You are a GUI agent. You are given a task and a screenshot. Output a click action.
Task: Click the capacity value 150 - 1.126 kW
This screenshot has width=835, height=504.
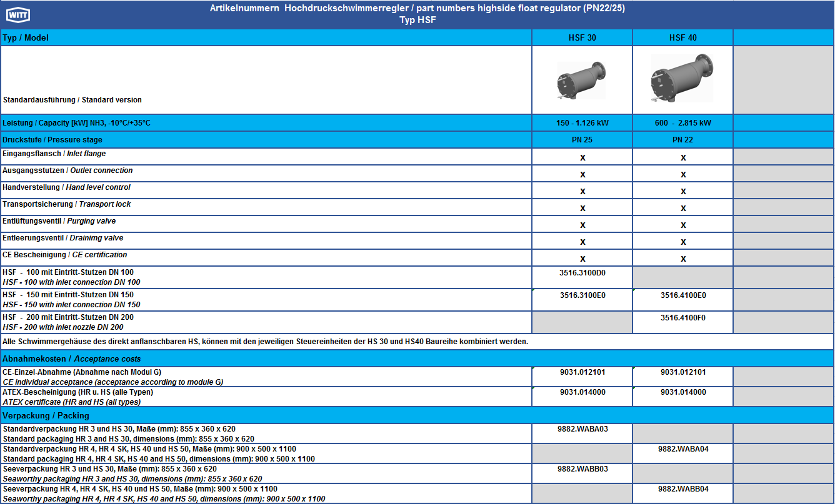pos(581,123)
